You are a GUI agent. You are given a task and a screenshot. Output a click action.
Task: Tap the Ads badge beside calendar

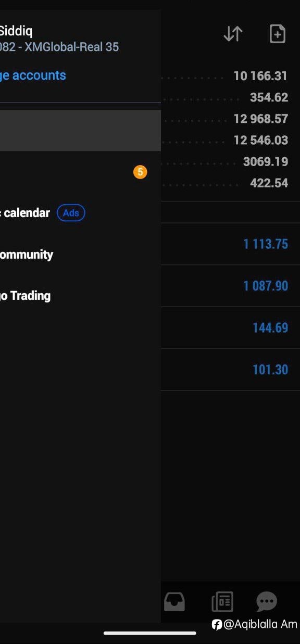71,213
